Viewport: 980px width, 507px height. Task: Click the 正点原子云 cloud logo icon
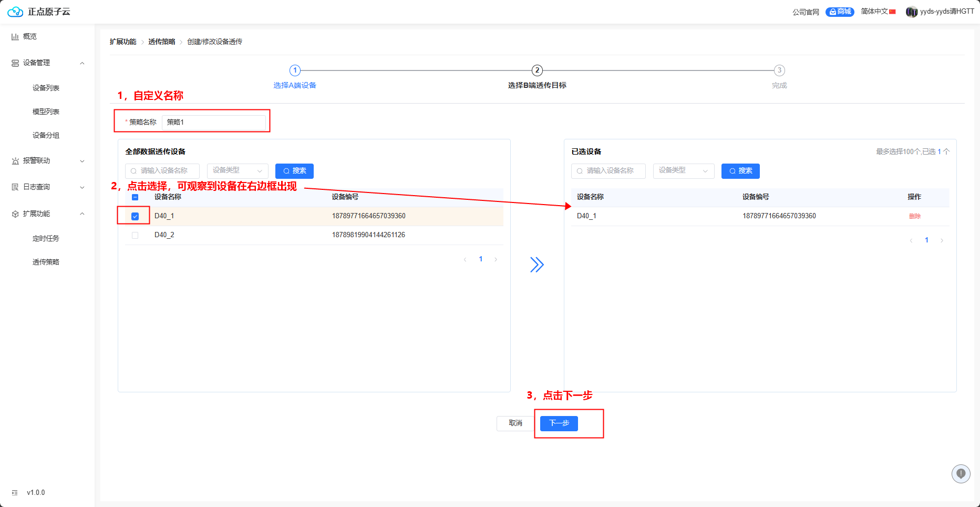coord(15,12)
